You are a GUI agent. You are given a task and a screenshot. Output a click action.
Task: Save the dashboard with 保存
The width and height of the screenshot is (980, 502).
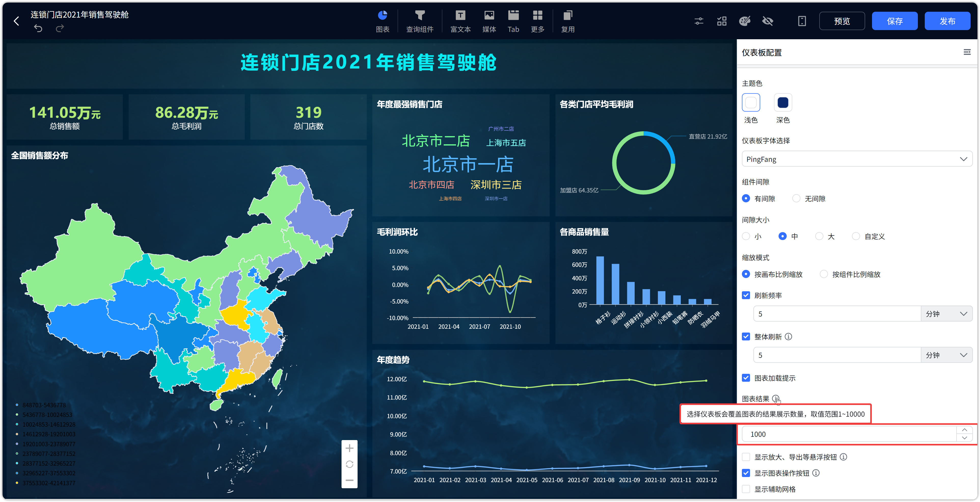click(895, 21)
